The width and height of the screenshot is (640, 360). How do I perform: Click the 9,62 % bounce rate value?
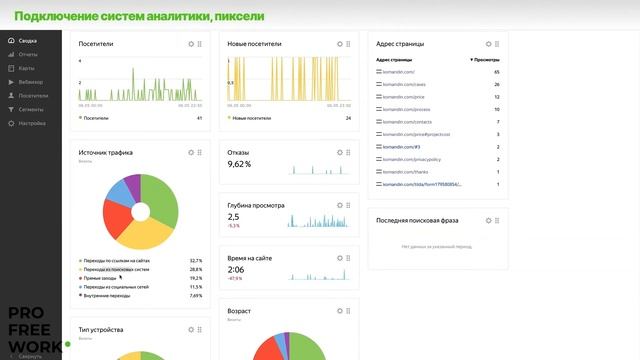(x=239, y=164)
